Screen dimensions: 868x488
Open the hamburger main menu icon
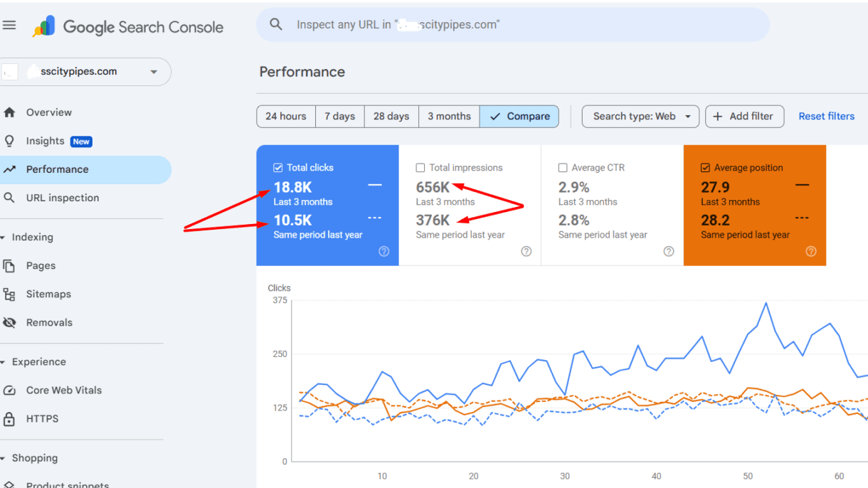[x=9, y=26]
